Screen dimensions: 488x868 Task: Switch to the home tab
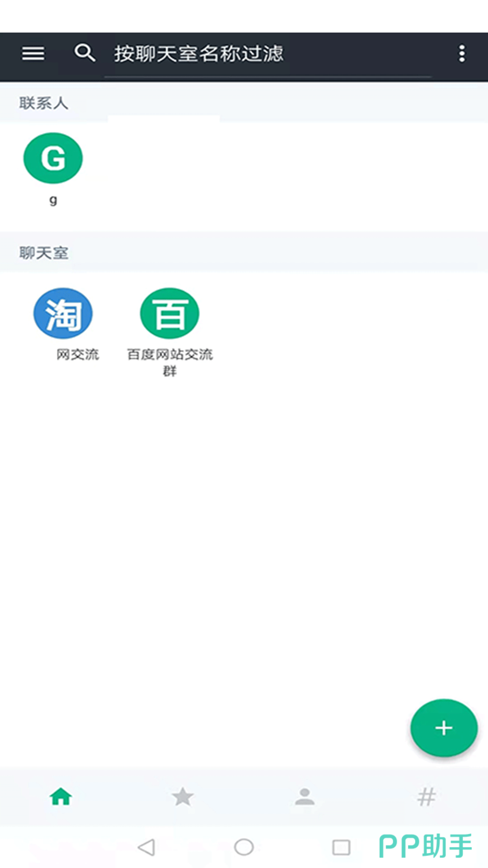point(61,796)
